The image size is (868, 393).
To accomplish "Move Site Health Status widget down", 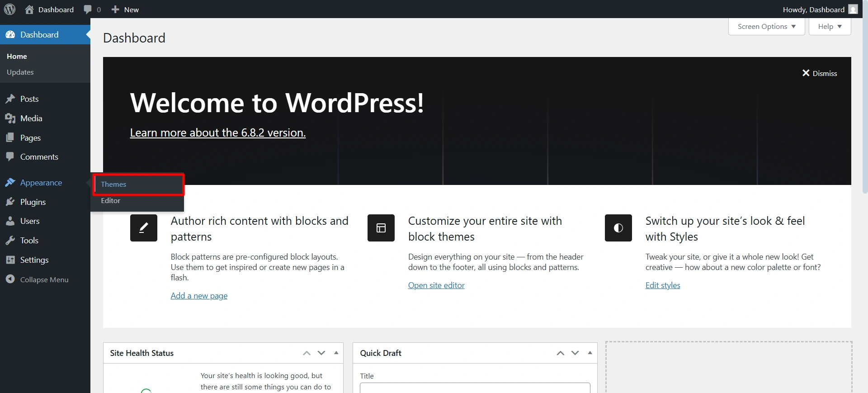I will pyautogui.click(x=321, y=353).
